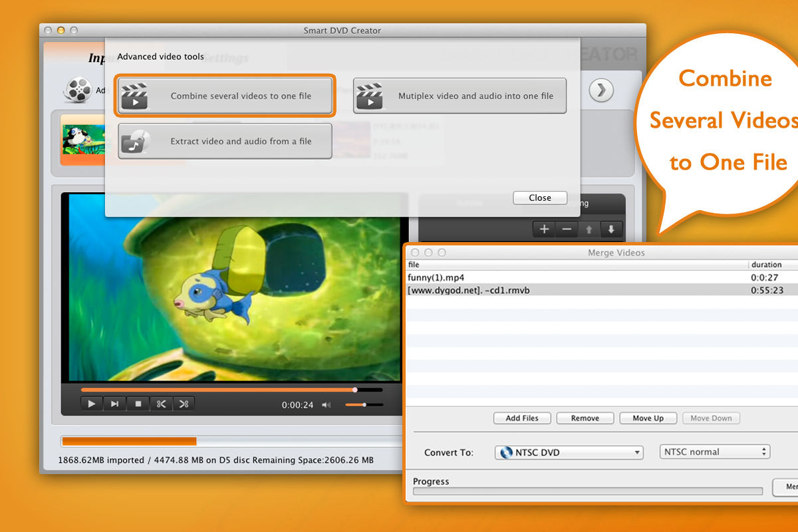Click the partially visible Merge button
Viewport: 798px width, 532px height.
(x=785, y=487)
